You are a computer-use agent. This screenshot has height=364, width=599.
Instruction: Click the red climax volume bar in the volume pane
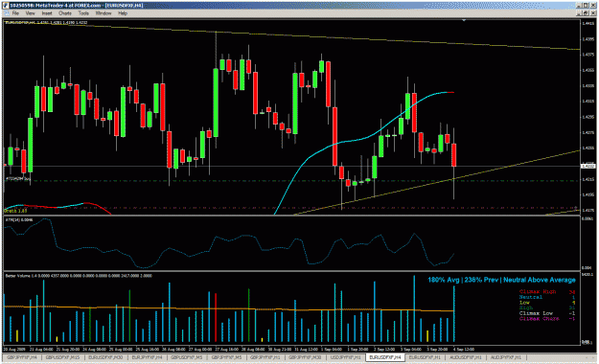pos(216,317)
